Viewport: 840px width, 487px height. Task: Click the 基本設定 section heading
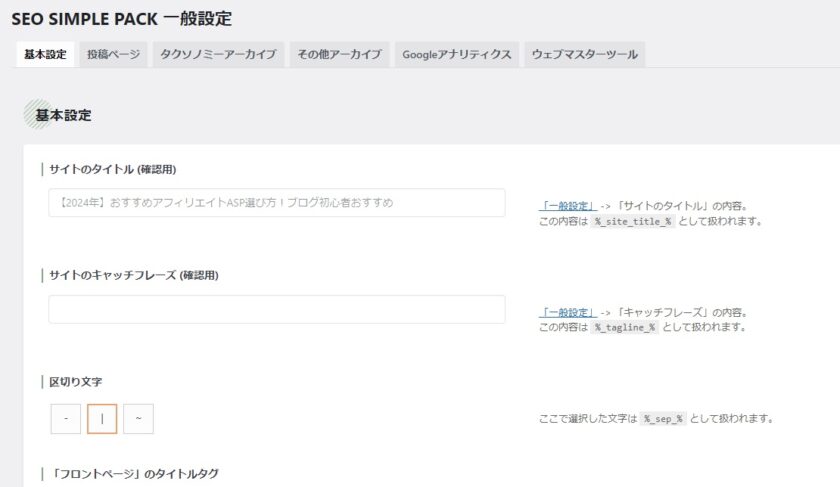click(x=63, y=115)
